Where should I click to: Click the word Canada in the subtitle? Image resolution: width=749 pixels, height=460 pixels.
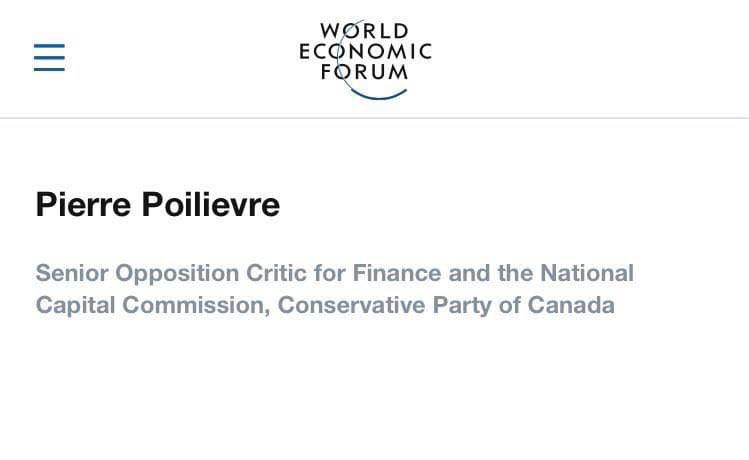tap(571, 305)
